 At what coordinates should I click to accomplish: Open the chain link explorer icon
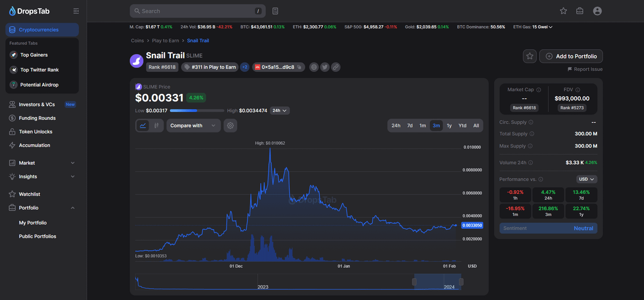tap(335, 67)
